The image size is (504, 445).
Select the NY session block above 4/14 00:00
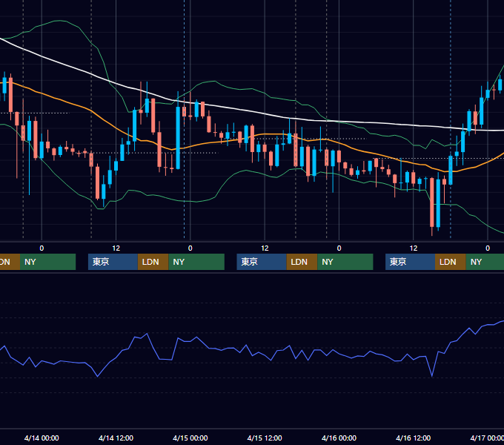[x=47, y=262]
